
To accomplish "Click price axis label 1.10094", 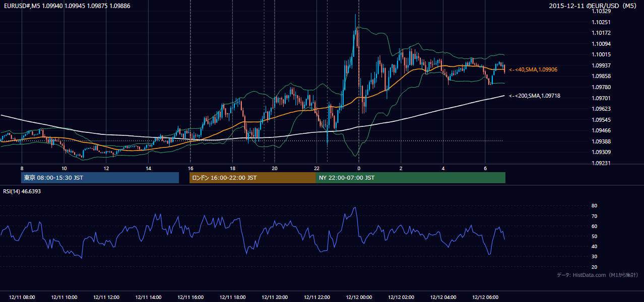I will coord(602,44).
